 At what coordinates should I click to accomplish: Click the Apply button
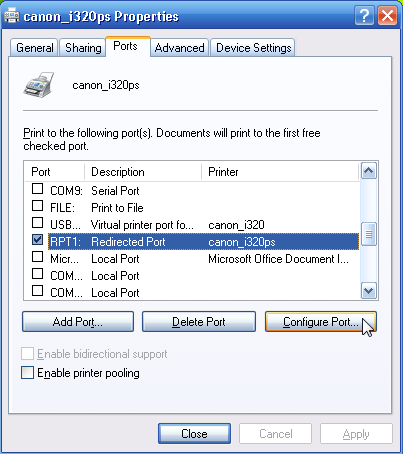point(356,434)
